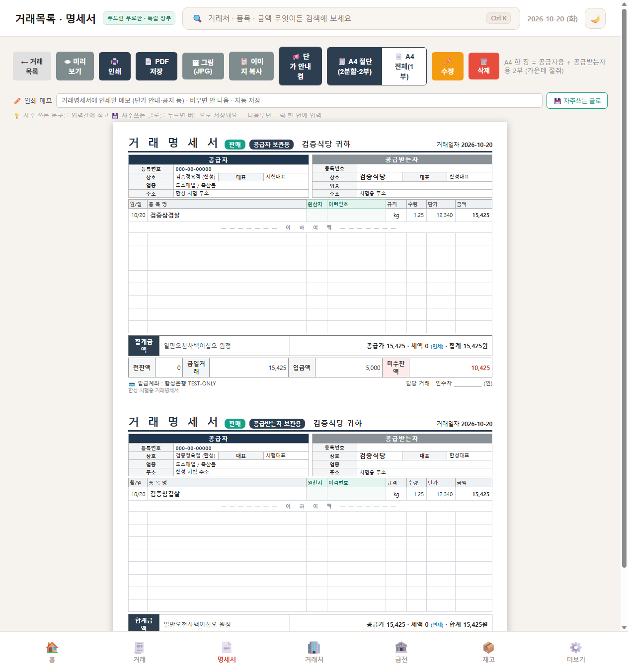Viewport: 628px width, 672px height.
Task: Edit the statement with 수정
Action: (448, 66)
